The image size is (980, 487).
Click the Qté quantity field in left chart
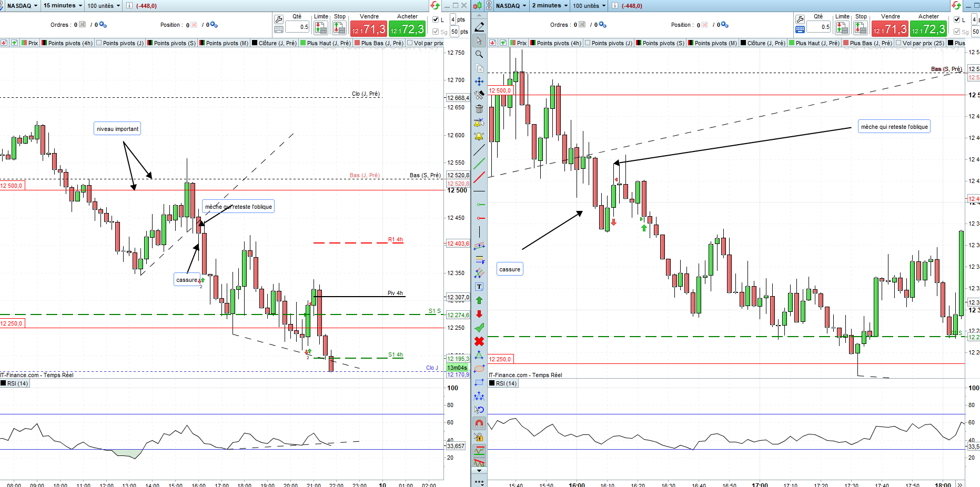click(297, 27)
